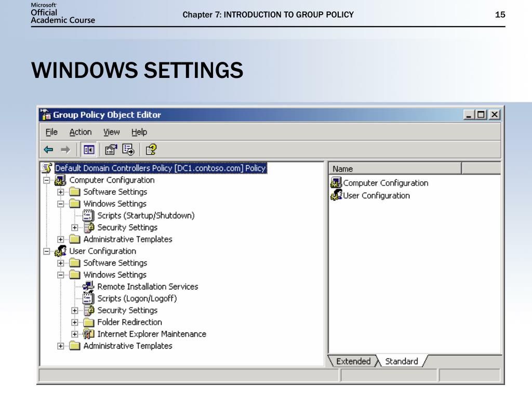Screen dimensions: 532x399
Task: Expand Administrative Templates under User Configuration
Action: click(x=60, y=345)
